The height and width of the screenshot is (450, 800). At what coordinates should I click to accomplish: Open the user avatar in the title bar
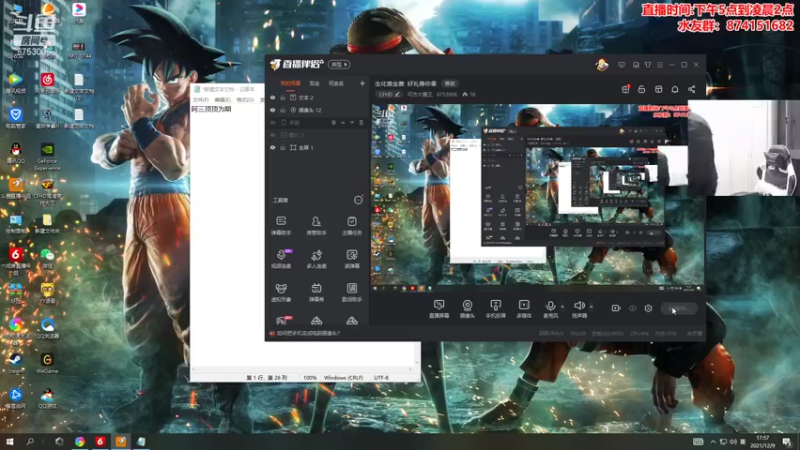tap(602, 65)
